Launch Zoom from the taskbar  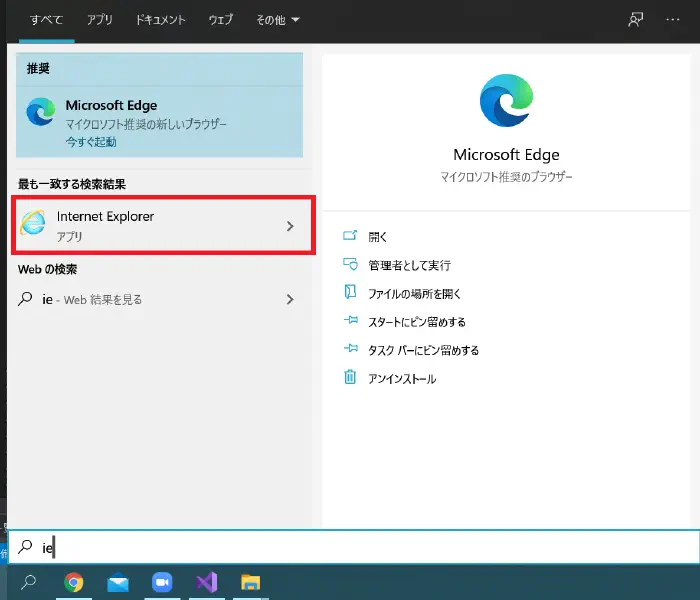pos(162,582)
